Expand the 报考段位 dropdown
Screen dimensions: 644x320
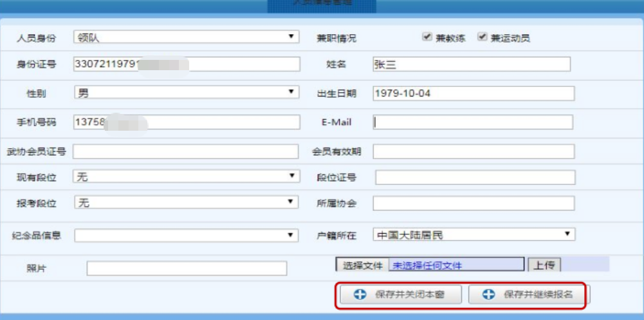(187, 203)
